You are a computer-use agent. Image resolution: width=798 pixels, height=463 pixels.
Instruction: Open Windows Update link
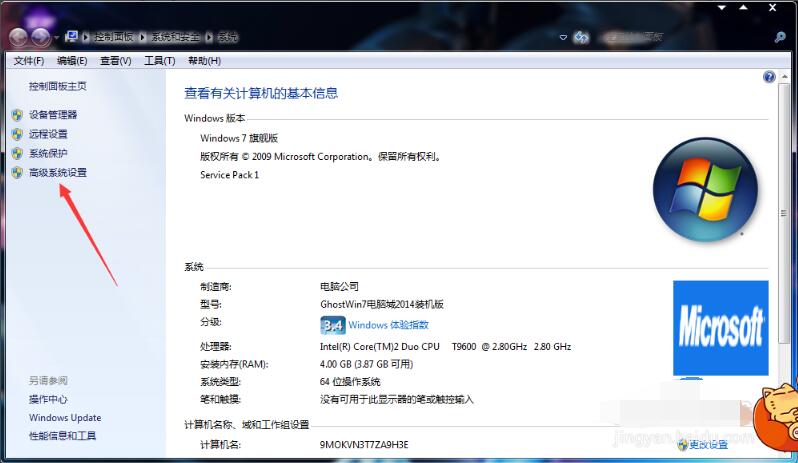[65, 418]
